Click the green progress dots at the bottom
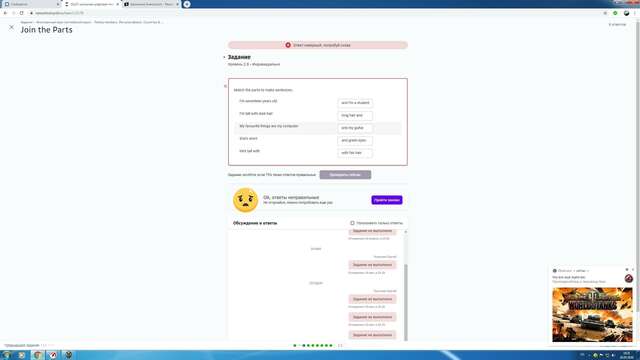 [x=313, y=346]
